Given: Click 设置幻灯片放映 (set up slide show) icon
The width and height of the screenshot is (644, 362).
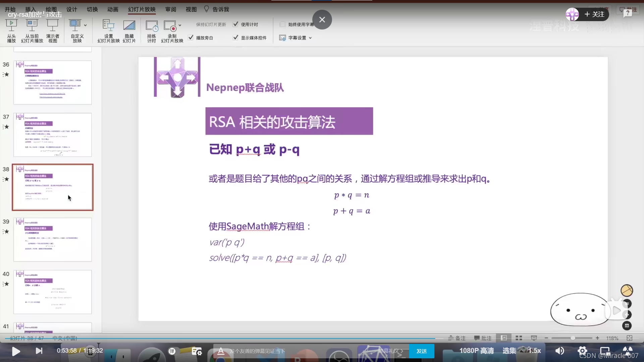Looking at the screenshot, I should click(x=108, y=25).
